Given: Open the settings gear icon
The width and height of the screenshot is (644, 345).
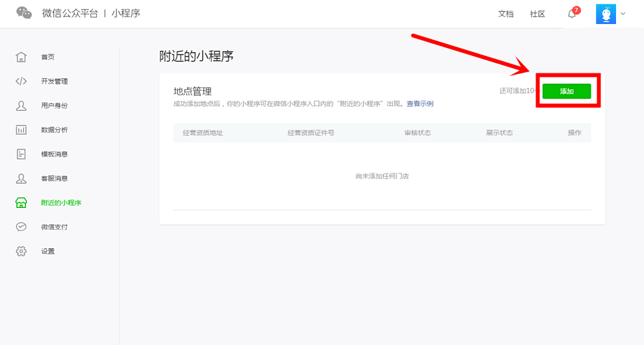Looking at the screenshot, I should point(21,251).
